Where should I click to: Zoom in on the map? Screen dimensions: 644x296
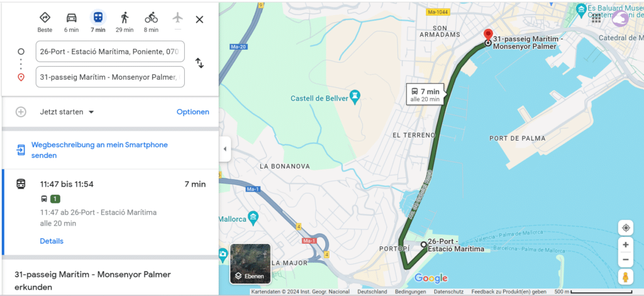pyautogui.click(x=626, y=244)
